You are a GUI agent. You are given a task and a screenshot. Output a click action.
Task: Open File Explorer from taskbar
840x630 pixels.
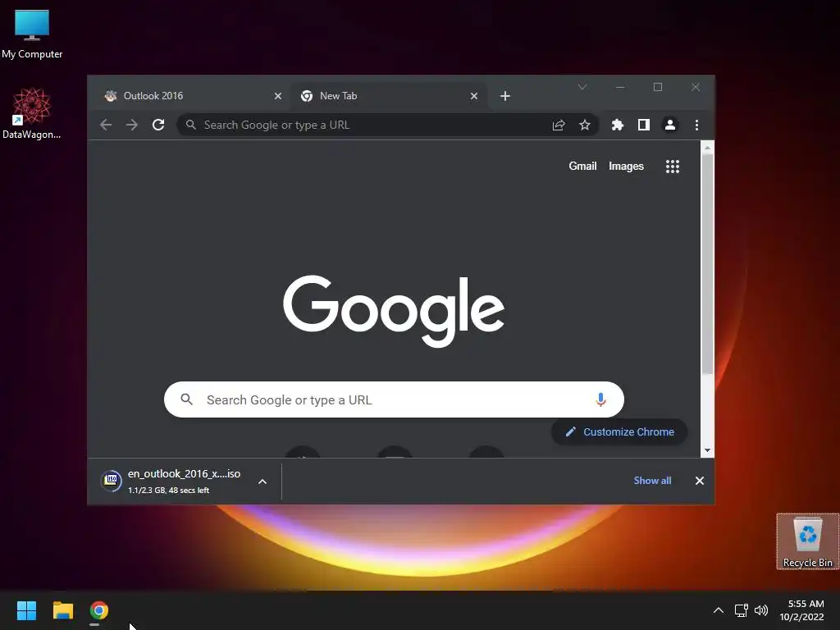(x=62, y=610)
